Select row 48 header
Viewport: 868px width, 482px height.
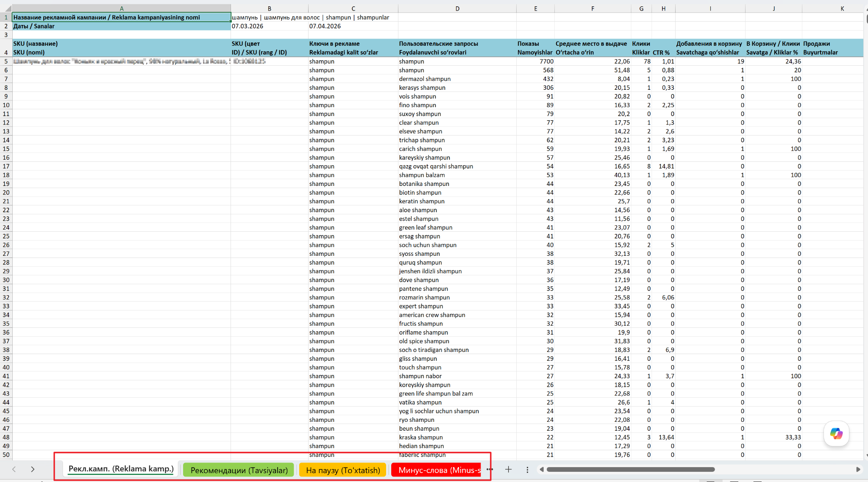(x=6, y=437)
